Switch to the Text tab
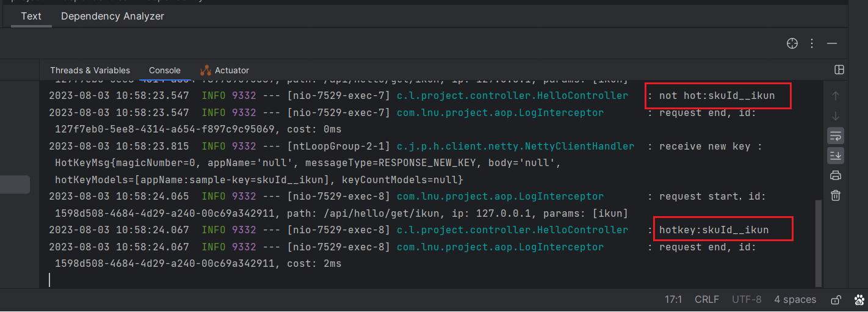 click(31, 16)
